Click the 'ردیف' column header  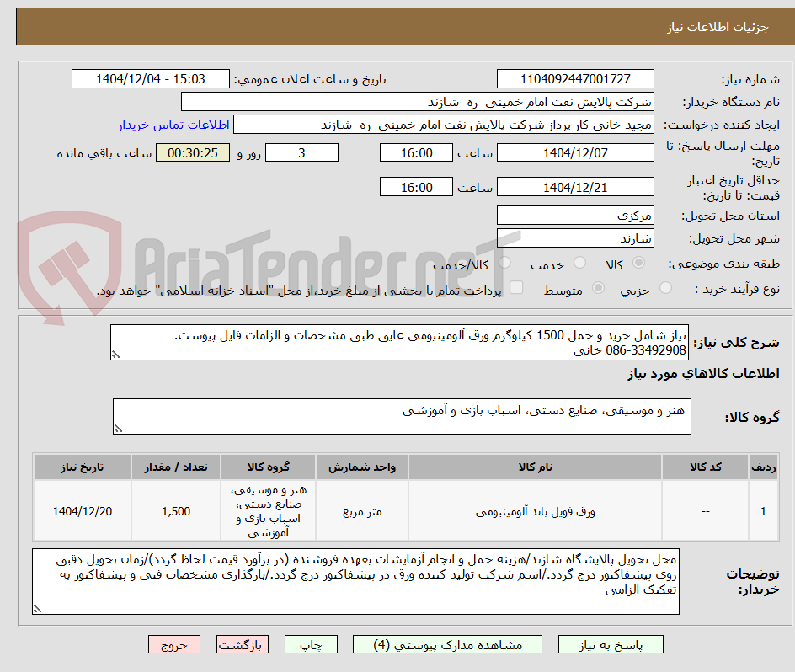point(764,467)
